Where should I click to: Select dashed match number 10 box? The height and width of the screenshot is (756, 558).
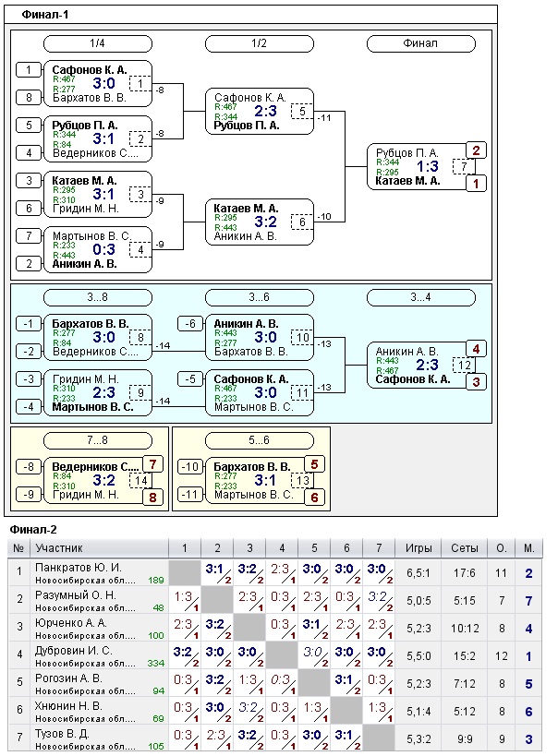301,338
